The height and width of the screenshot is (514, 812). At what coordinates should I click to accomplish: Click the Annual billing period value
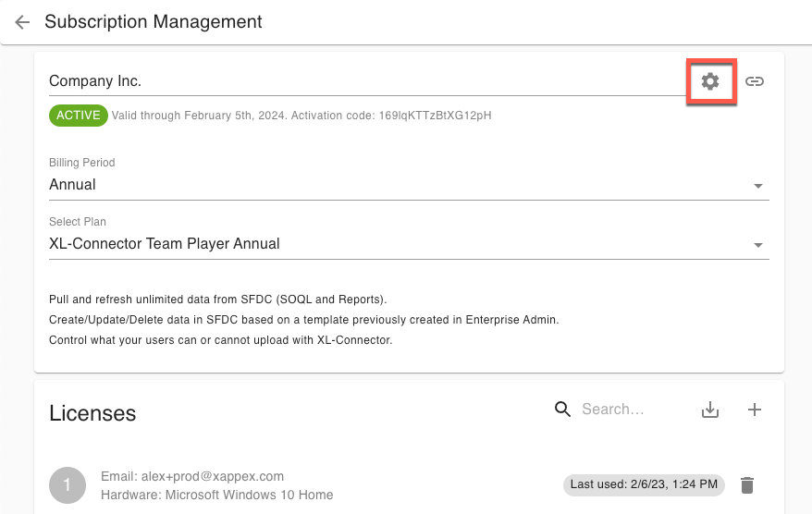pyautogui.click(x=73, y=185)
